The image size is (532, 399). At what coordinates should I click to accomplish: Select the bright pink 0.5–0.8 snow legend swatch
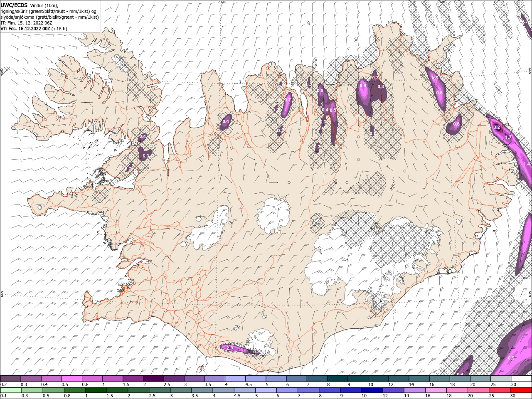71,379
